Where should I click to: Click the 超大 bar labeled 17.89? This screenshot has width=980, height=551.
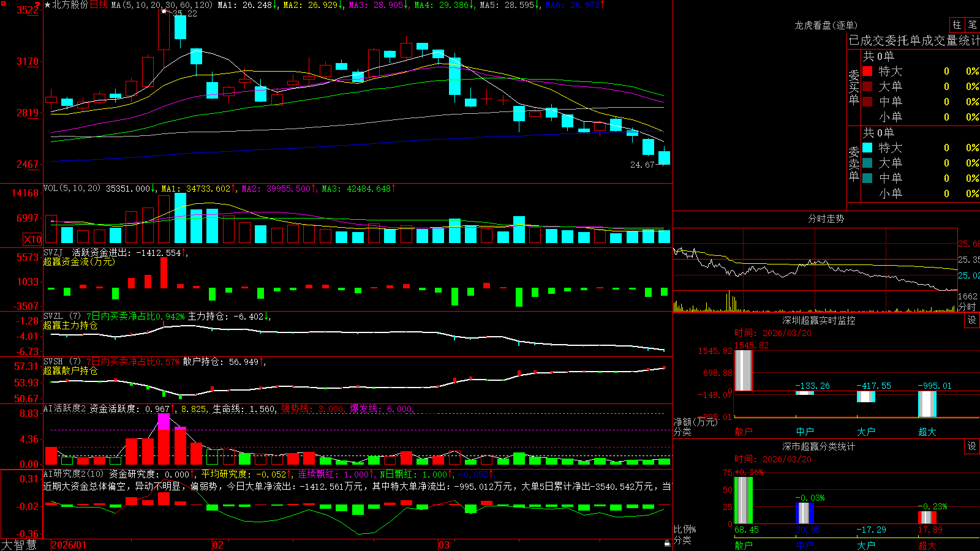point(927,518)
